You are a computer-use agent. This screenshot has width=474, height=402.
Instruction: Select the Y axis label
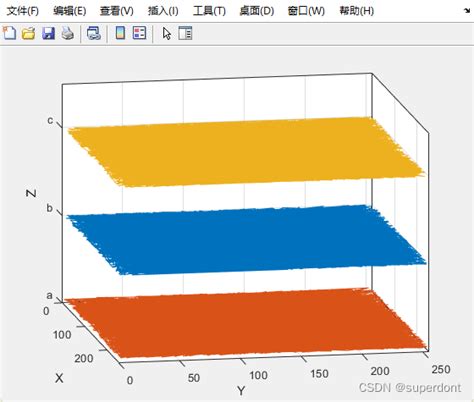click(x=241, y=390)
